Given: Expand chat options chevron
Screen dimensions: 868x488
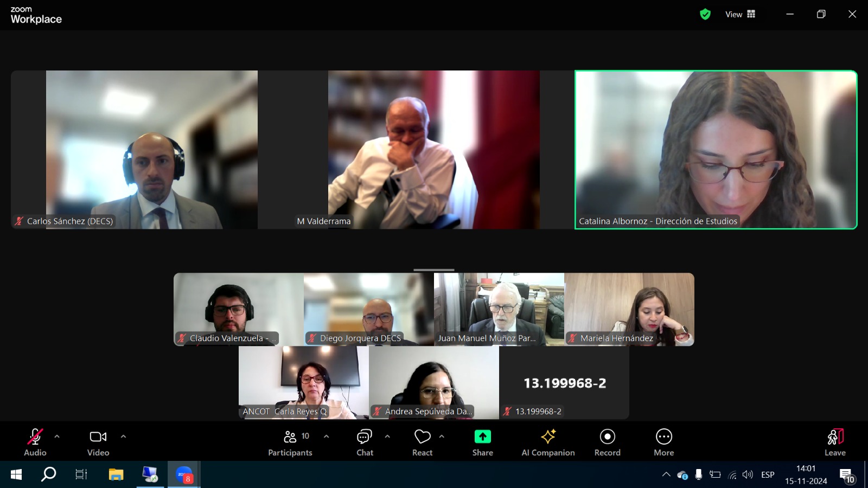Looking at the screenshot, I should point(387,436).
